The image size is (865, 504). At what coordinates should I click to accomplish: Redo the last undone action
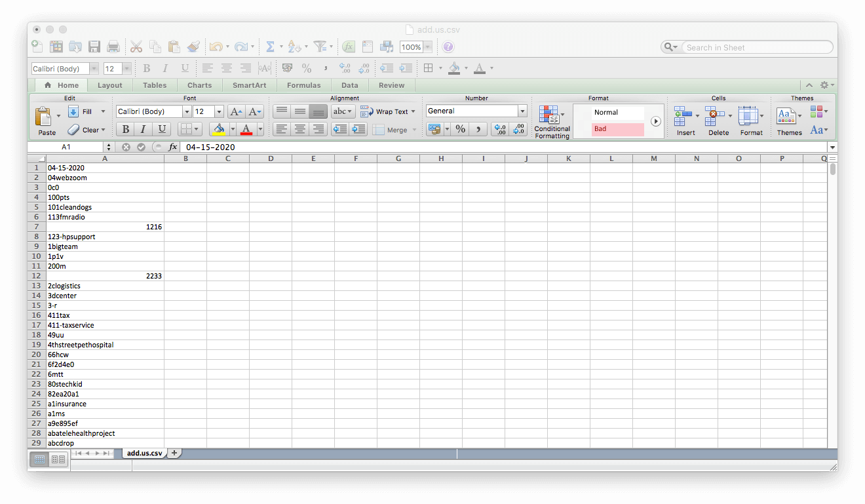click(x=241, y=47)
